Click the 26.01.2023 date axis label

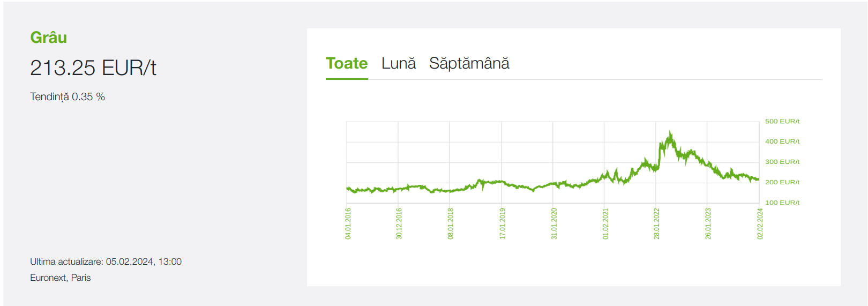click(708, 223)
